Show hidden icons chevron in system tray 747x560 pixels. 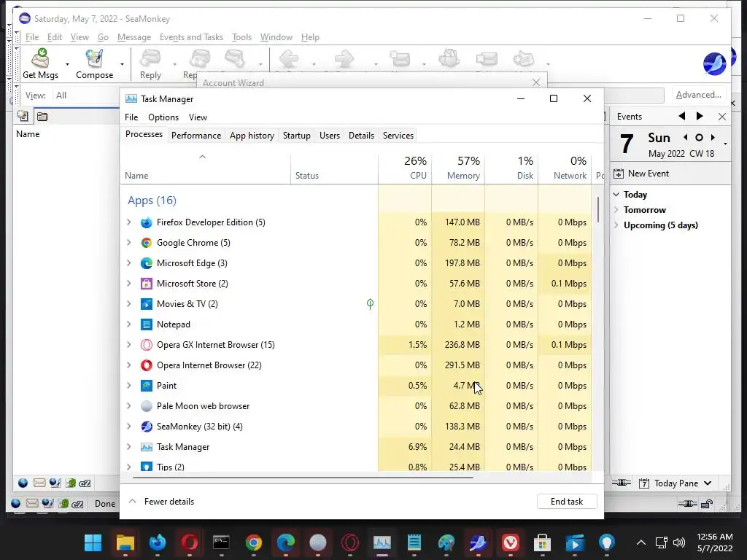coord(641,542)
